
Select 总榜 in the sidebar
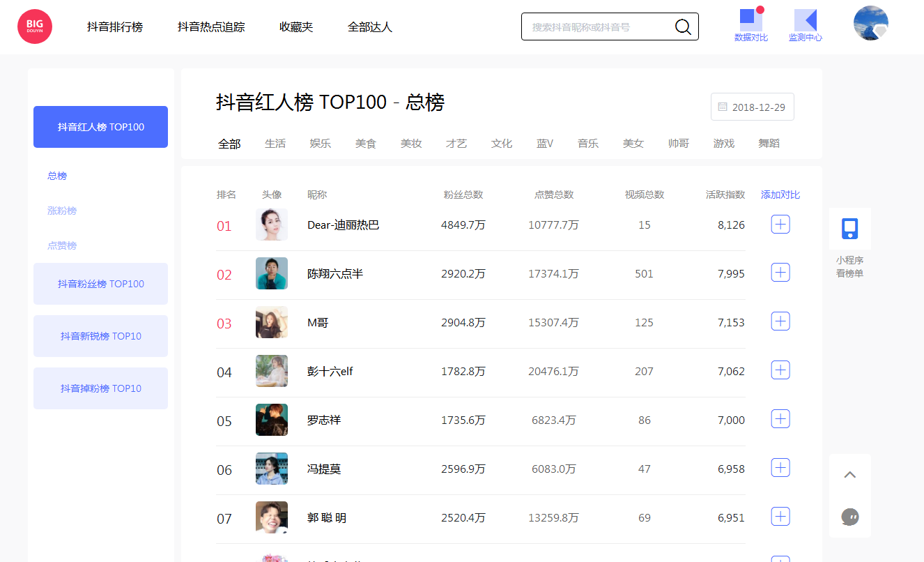tap(57, 176)
